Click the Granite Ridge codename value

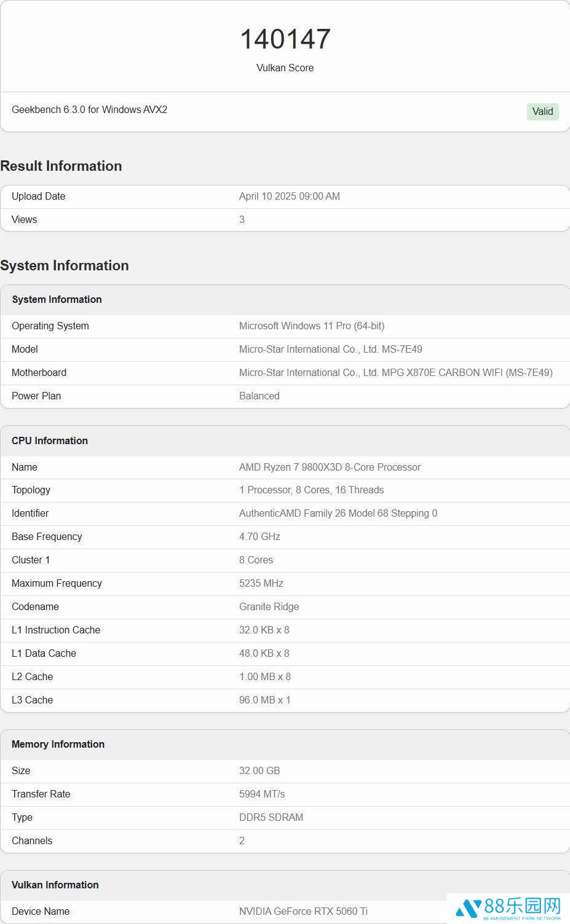click(x=269, y=607)
